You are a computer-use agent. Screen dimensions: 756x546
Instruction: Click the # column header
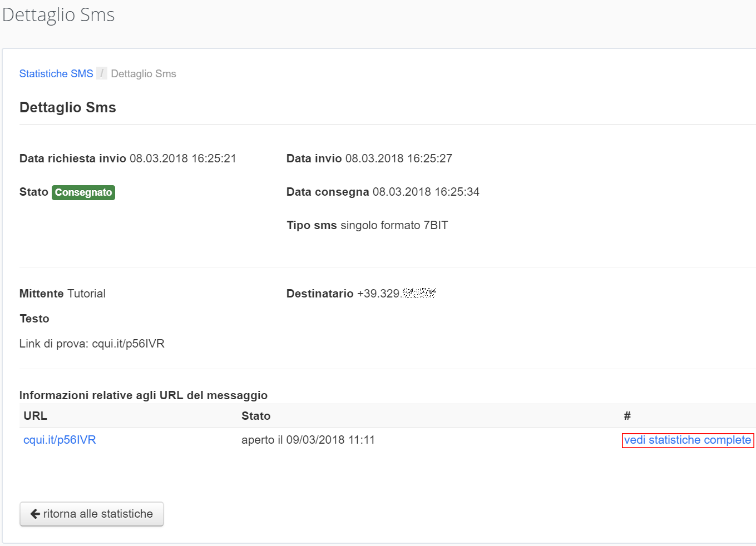click(627, 416)
